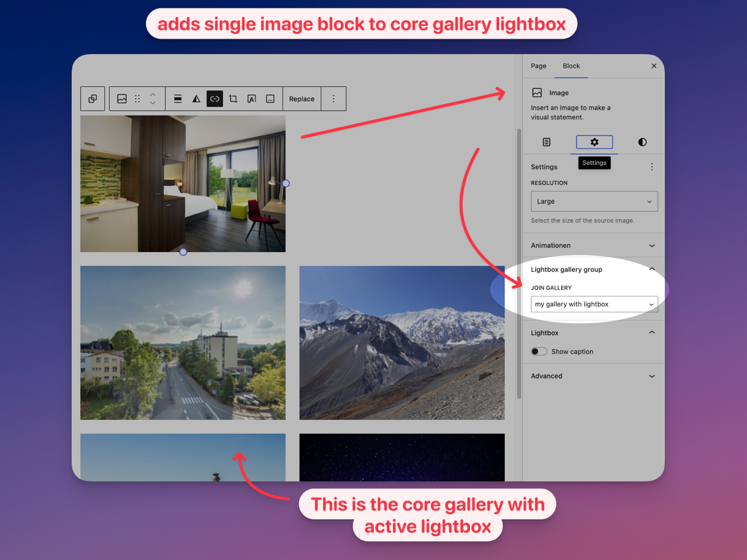Collapse the Lightbox panel
Viewport: 747px width, 560px height.
[x=594, y=332]
